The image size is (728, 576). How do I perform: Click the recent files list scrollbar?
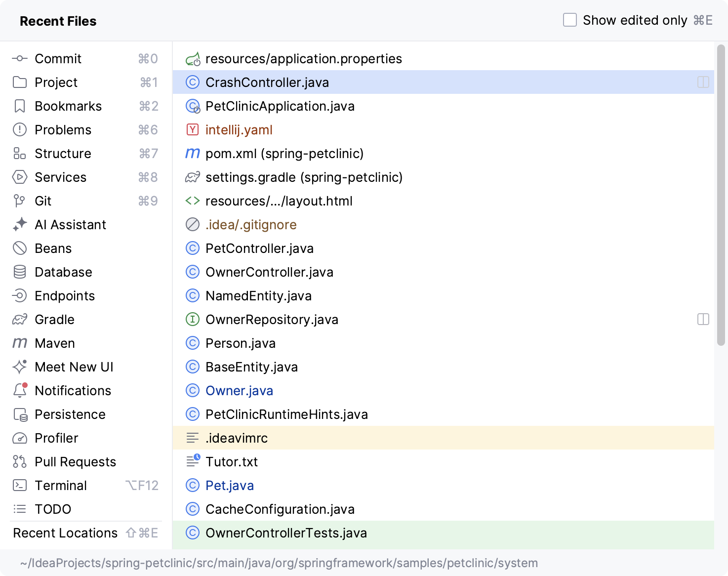click(x=721, y=195)
